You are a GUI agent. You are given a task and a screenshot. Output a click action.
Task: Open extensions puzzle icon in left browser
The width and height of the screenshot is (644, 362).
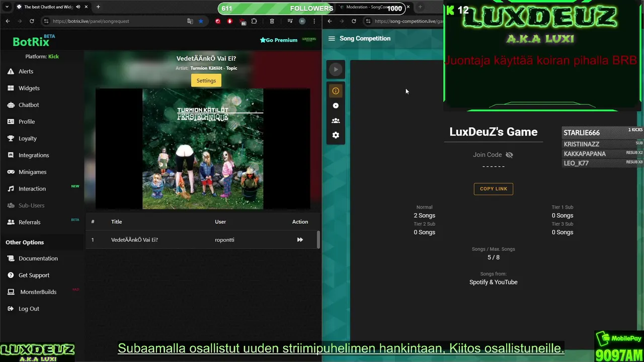(254, 21)
